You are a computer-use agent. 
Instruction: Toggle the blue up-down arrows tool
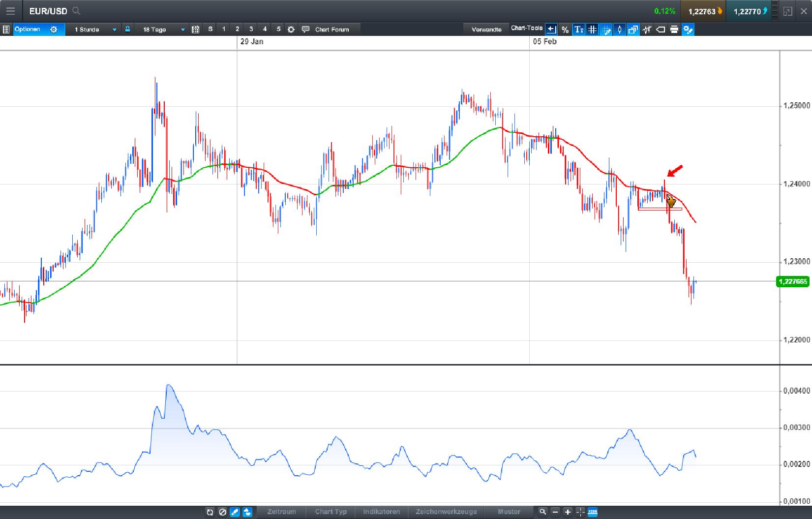pyautogui.click(x=247, y=512)
